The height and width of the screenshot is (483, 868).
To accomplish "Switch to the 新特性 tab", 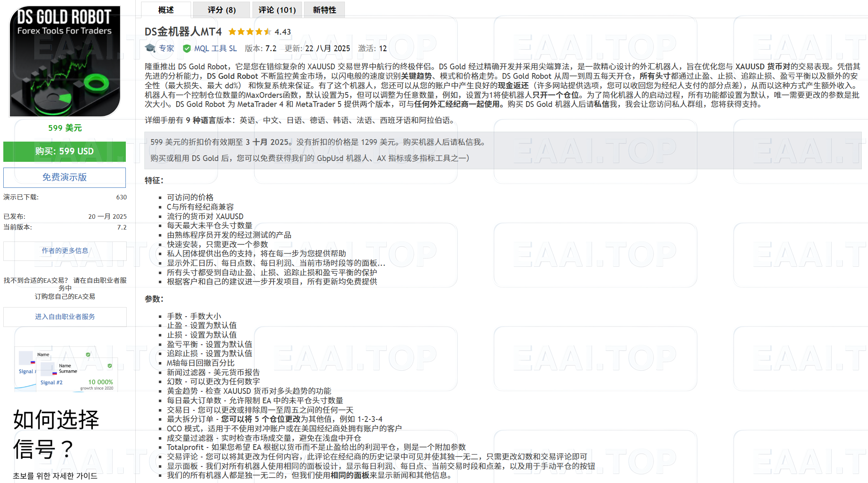I will click(x=324, y=10).
